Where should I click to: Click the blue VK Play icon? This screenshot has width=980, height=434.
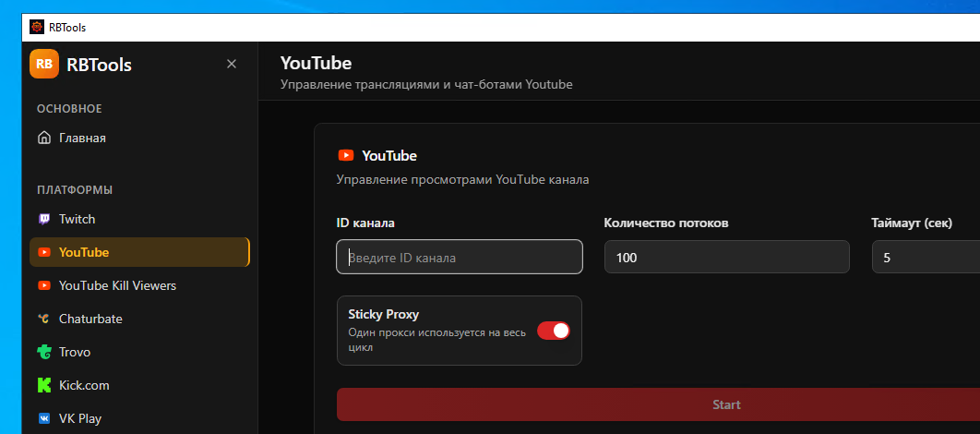click(44, 418)
